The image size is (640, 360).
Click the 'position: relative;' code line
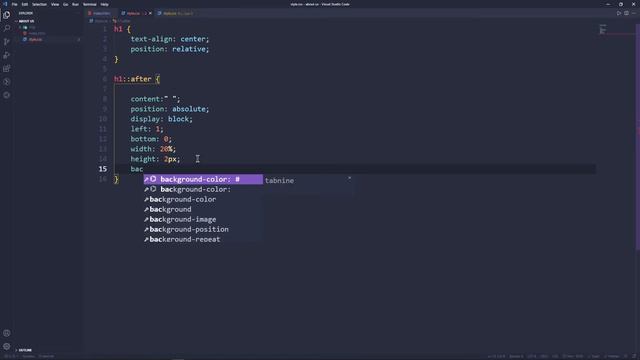[170, 49]
